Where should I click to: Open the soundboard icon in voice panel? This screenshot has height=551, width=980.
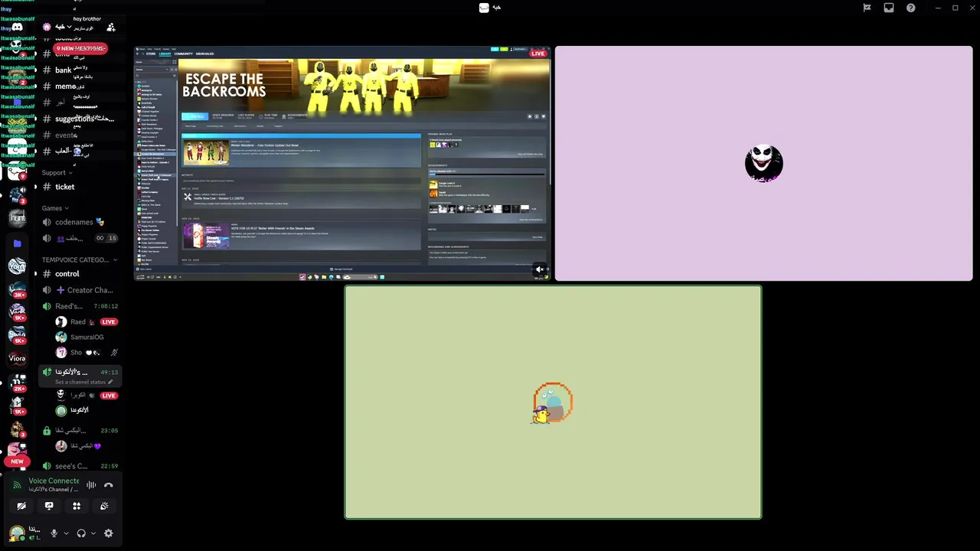104,506
